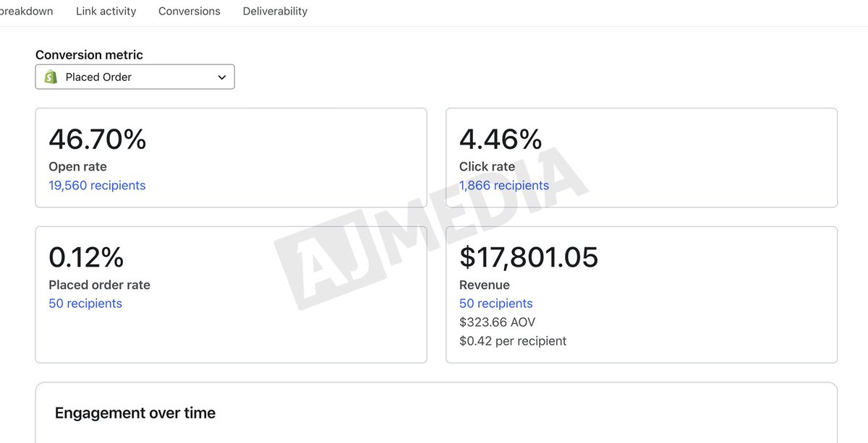Click the dropdown chevron arrow
The width and height of the screenshot is (868, 443).
pos(222,77)
